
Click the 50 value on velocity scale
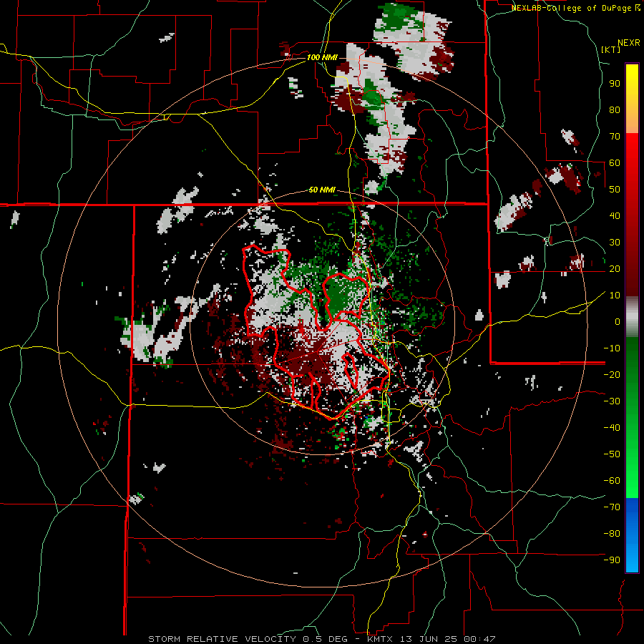pyautogui.click(x=615, y=190)
